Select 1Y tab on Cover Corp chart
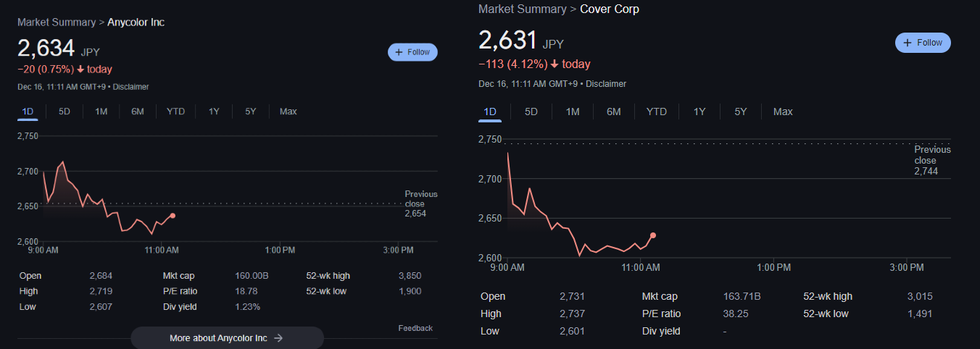 coord(699,112)
